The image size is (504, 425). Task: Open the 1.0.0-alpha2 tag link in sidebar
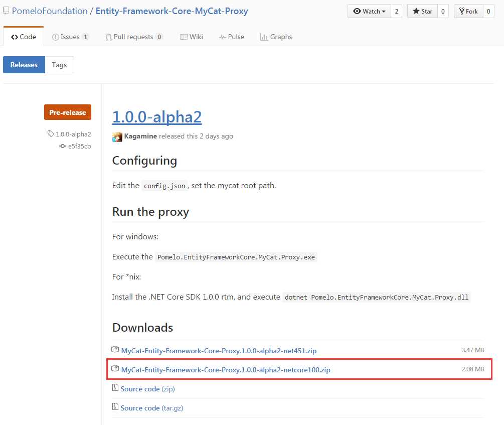coord(73,134)
